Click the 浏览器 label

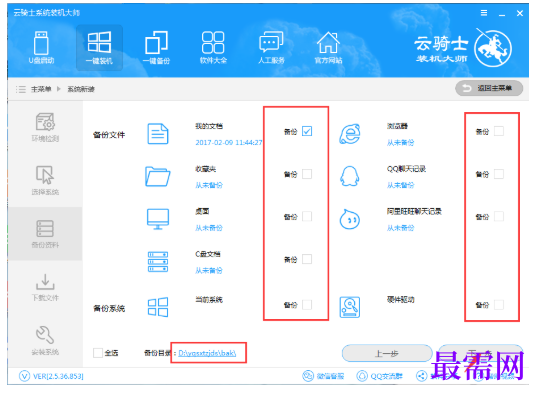pos(397,126)
